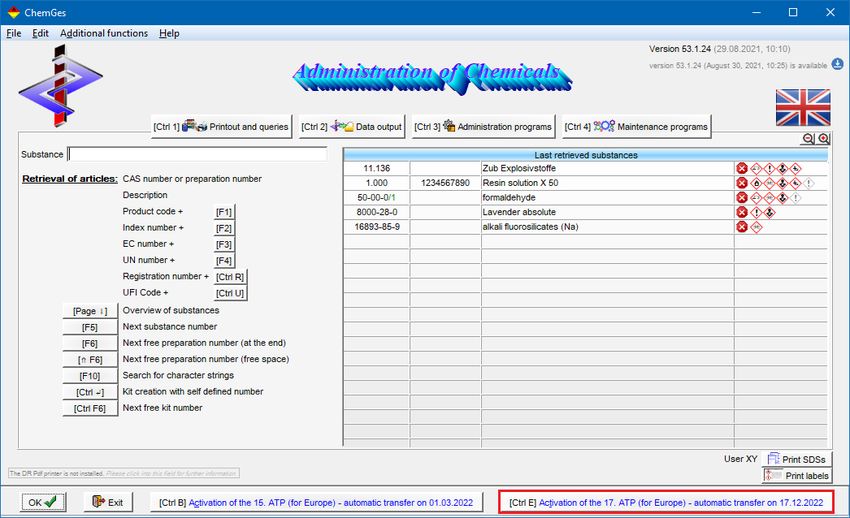
Task: Click the F3 EC number button
Action: click(x=224, y=244)
